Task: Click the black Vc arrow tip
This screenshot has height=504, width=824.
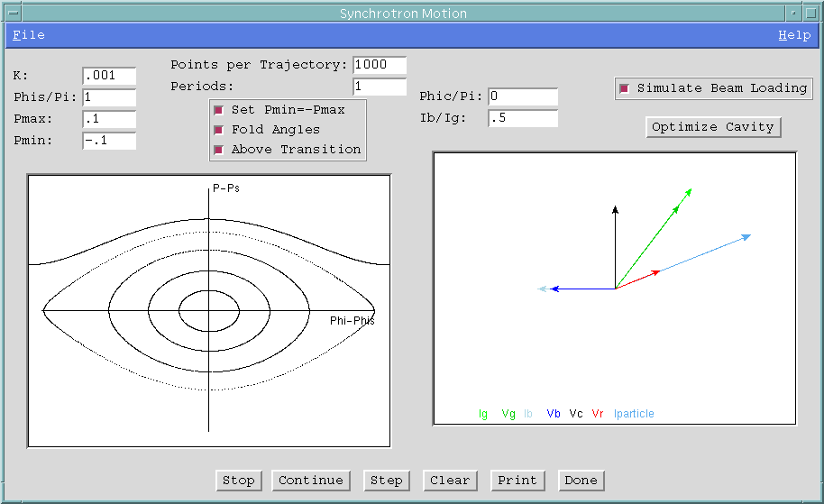Action: [615, 208]
